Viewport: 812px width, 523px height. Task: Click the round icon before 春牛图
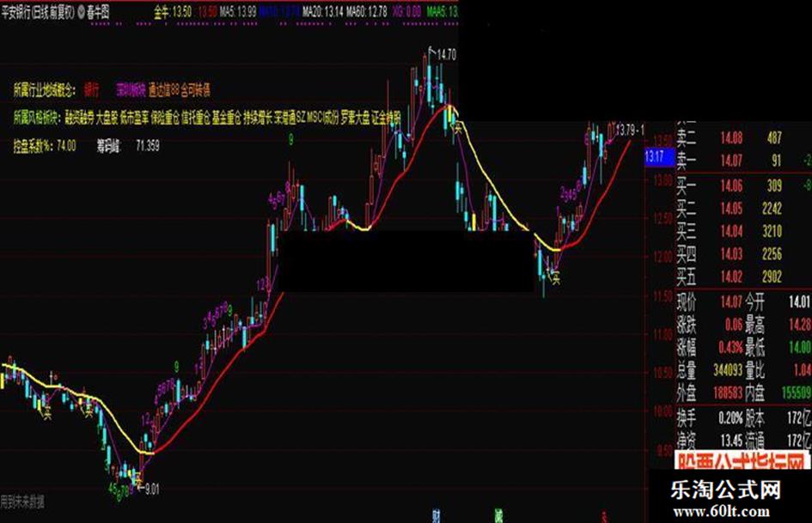(x=81, y=12)
